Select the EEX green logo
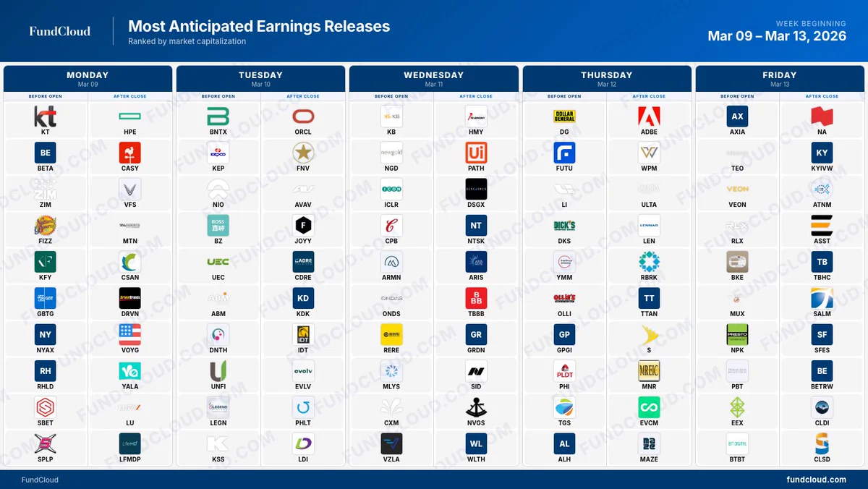The width and height of the screenshot is (868, 489). click(x=737, y=407)
